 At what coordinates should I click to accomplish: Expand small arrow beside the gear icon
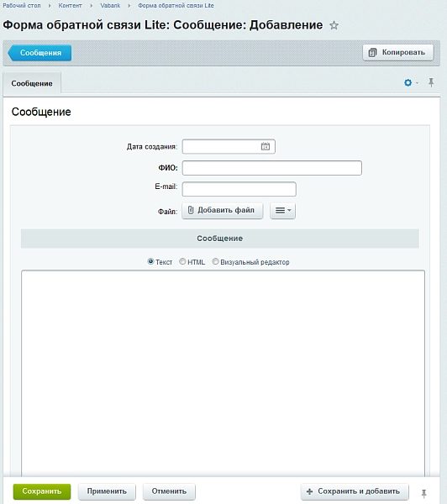417,83
